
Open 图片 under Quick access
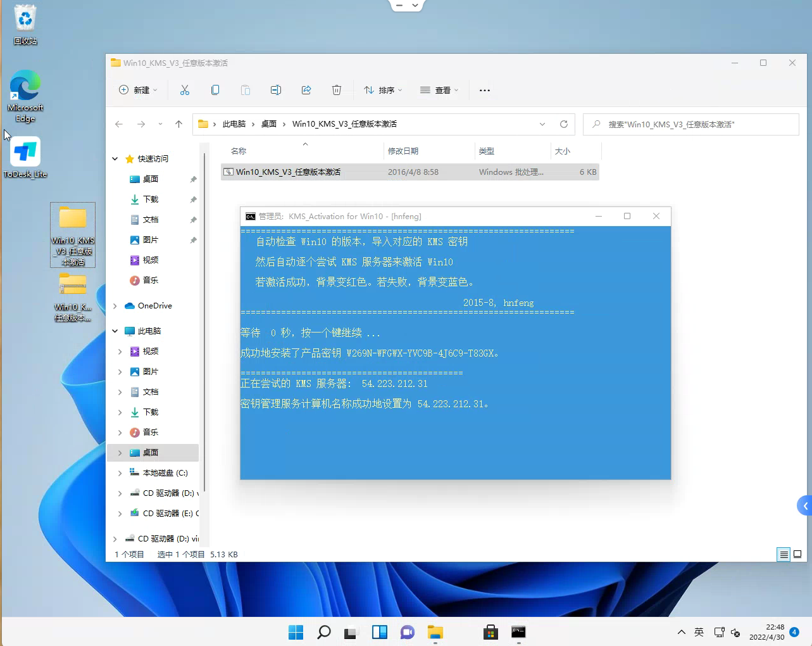point(151,240)
